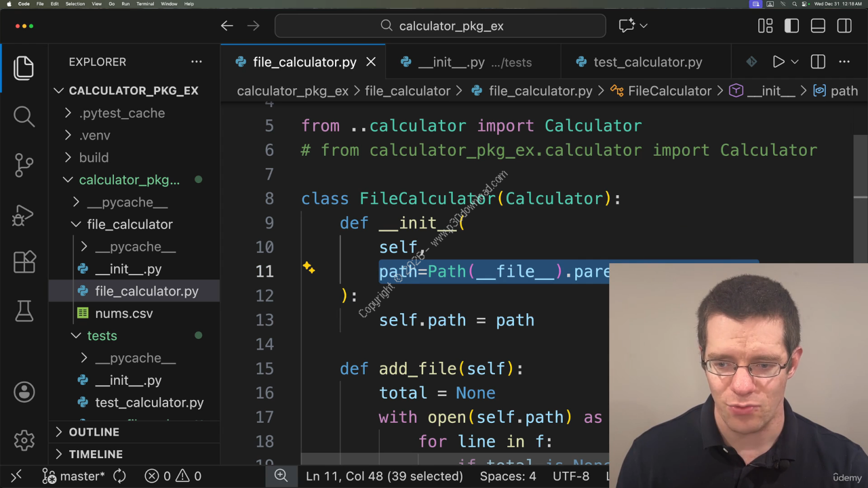Open the Testing flask icon

pos(24,311)
